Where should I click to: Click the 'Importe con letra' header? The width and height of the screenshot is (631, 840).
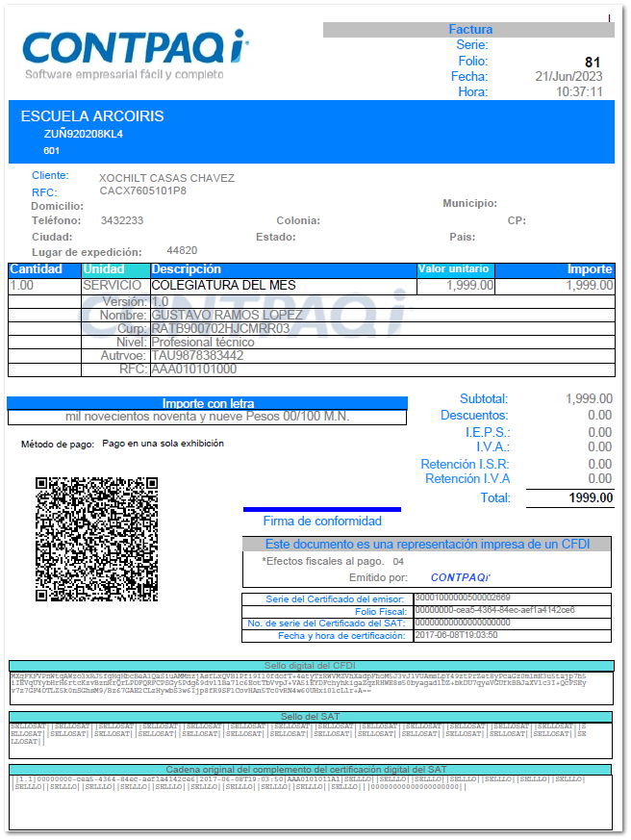[208, 403]
